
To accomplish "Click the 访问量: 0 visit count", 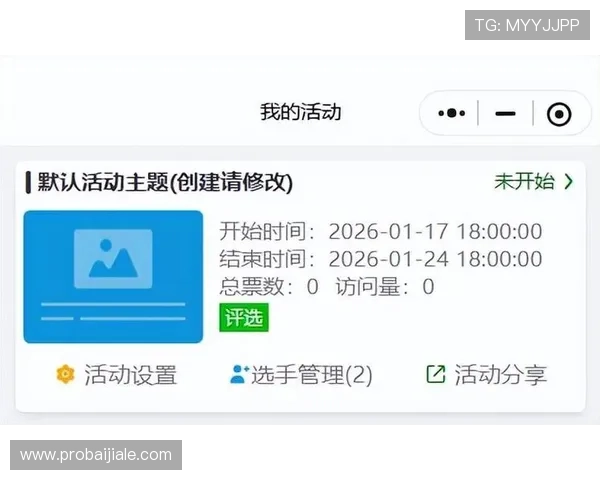I will pos(385,287).
